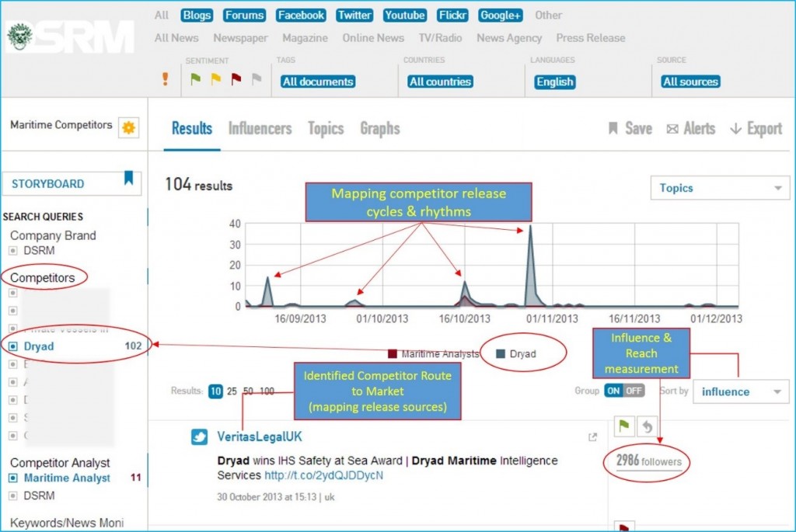Image resolution: width=796 pixels, height=532 pixels.
Task: Filter by red sentiment flag
Action: (236, 79)
